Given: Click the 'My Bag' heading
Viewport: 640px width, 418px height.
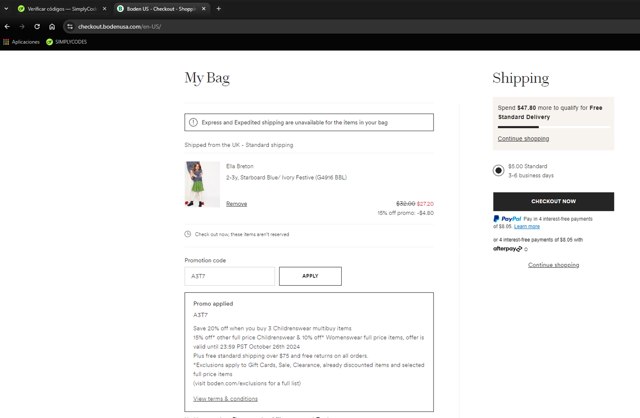Looking at the screenshot, I should tap(207, 78).
